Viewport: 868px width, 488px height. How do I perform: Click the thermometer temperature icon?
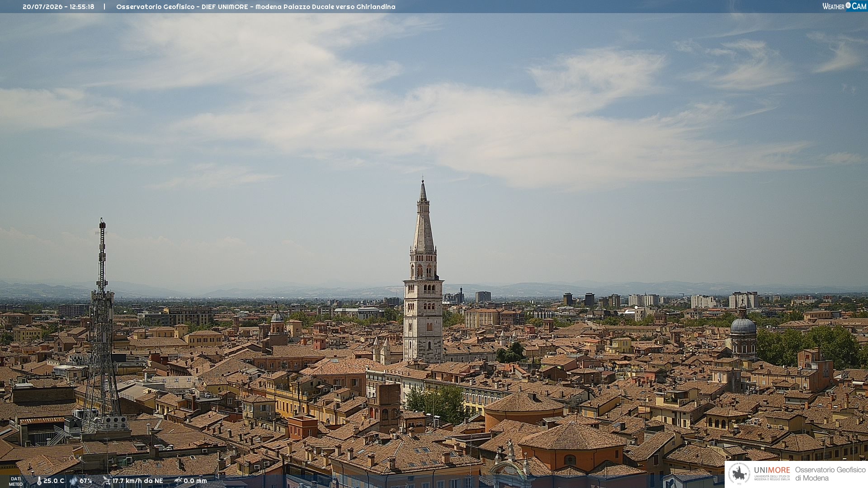click(x=39, y=481)
